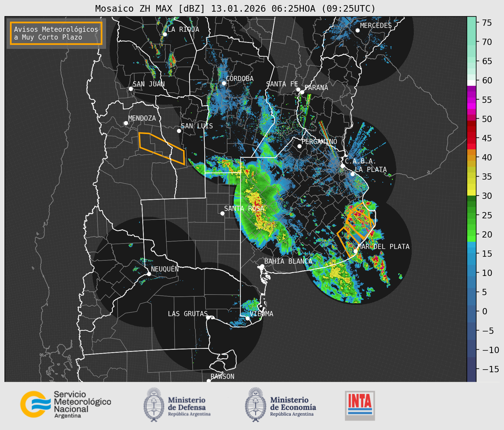The width and height of the screenshot is (504, 430).
Task: Click the MAR DEL PLATA city label
Action: click(384, 247)
